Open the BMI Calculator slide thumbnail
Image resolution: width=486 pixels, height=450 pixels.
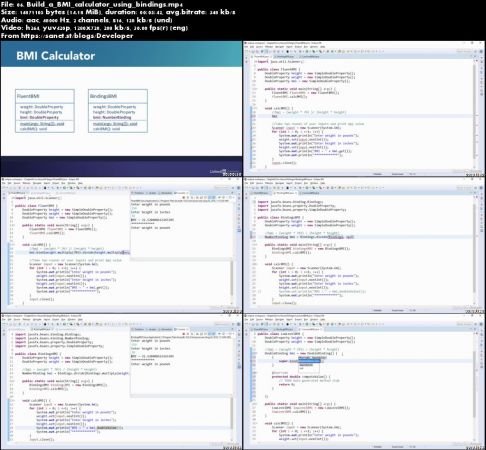(121, 109)
